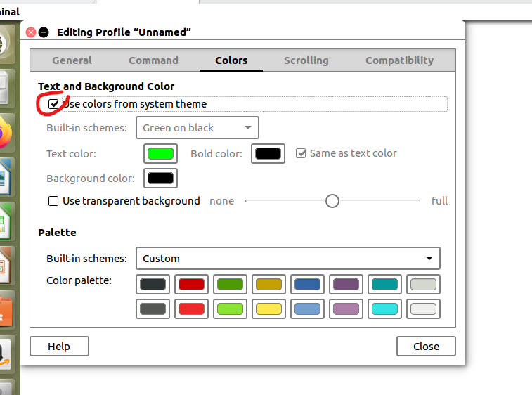
Task: Toggle Same as text color checkbox
Action: point(301,153)
